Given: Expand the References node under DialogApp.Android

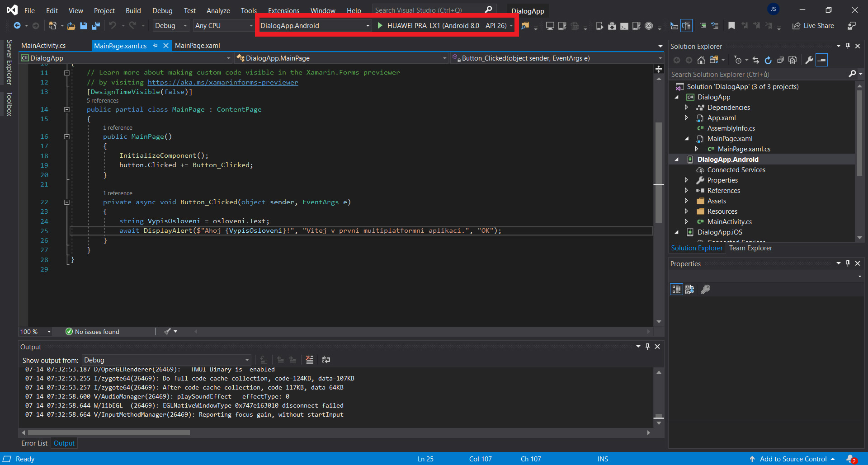Looking at the screenshot, I should pyautogui.click(x=686, y=190).
